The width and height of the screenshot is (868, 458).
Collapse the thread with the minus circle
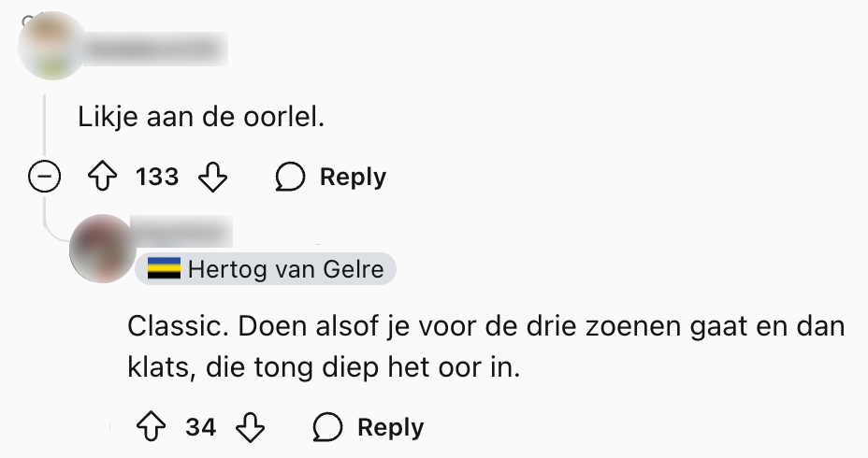[x=45, y=177]
